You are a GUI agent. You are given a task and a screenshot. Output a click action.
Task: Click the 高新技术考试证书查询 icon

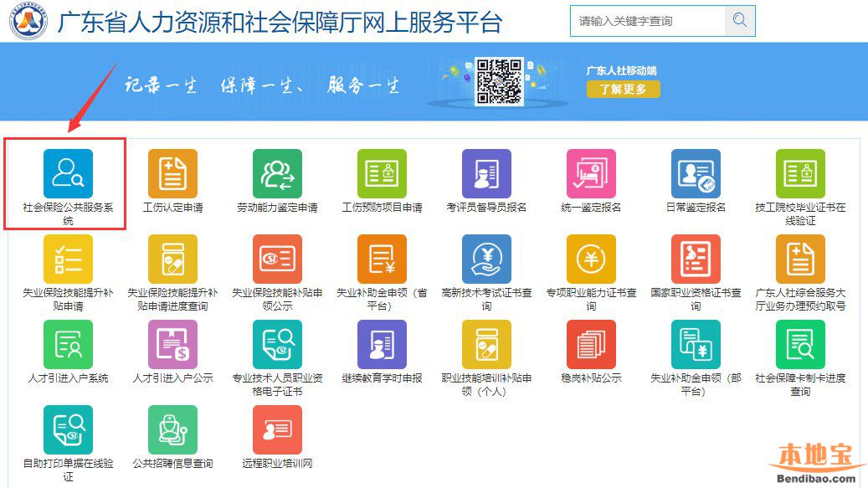pyautogui.click(x=486, y=259)
